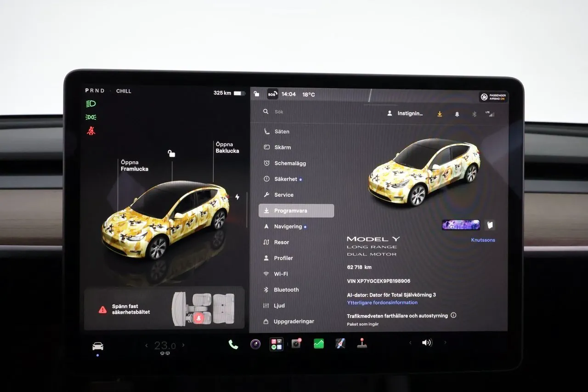Tap the car render in the Programvara pane
The height and width of the screenshot is (392, 588).
[x=424, y=172]
